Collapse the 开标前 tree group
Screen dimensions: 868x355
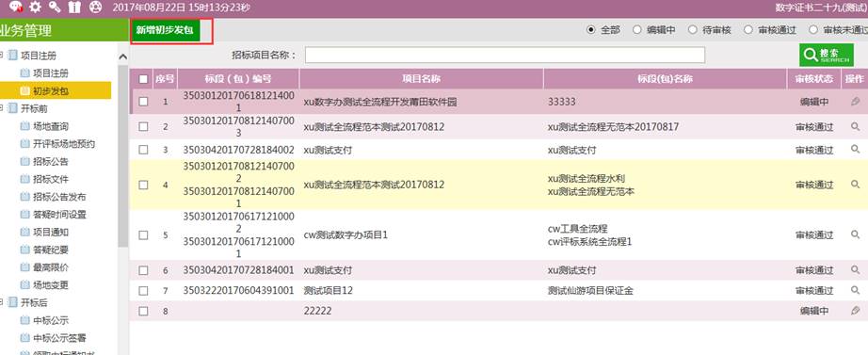click(x=2, y=108)
